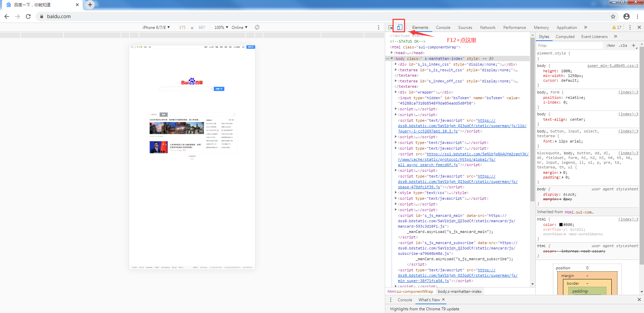Close the Baidu browser tab
644x313 pixels.
77,5
